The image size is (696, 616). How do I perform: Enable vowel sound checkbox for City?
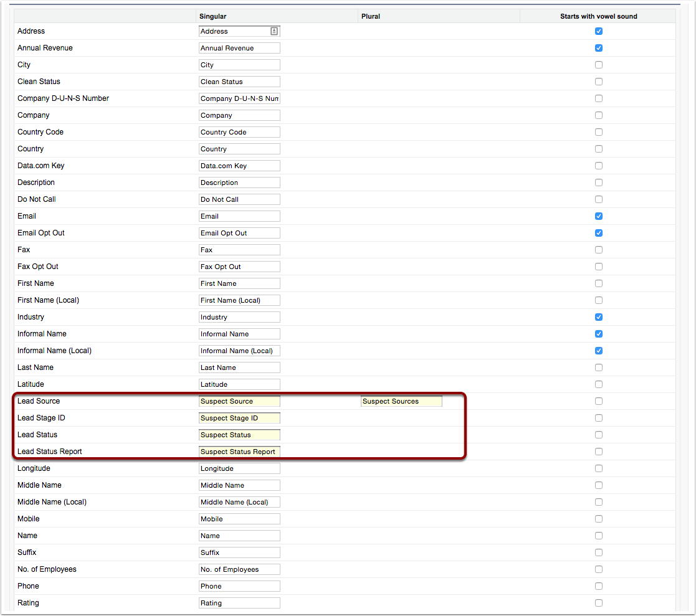[x=599, y=64]
